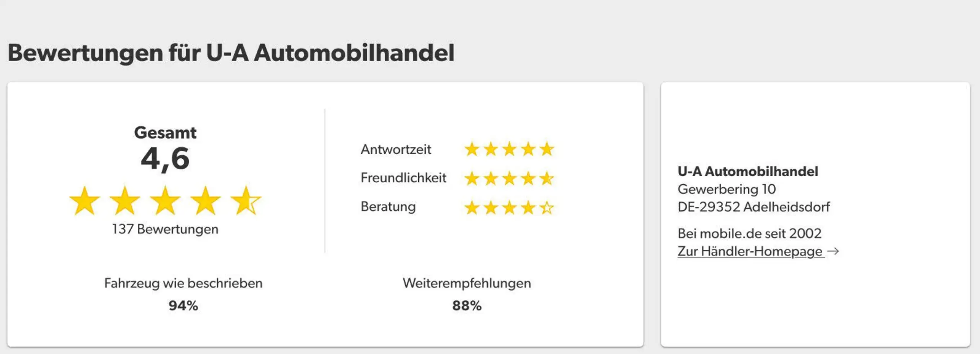
Task: Click the Bewertungen für U-A Automobilhandel heading
Action: coord(231,52)
